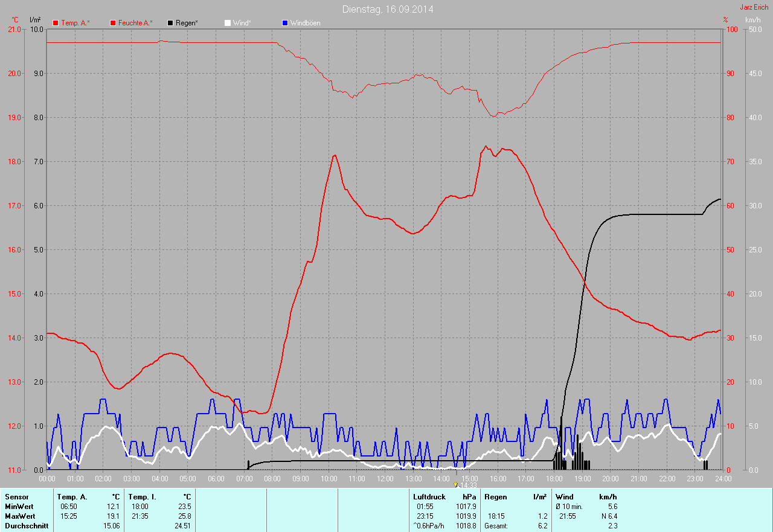Click the '21:55' wind maximum time
The height and width of the screenshot is (532, 773).
pos(568,516)
